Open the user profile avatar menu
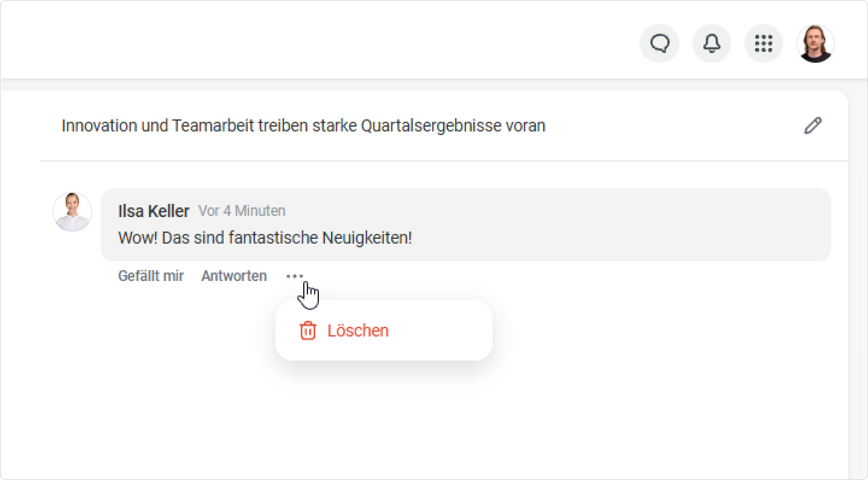Image resolution: width=868 pixels, height=480 pixels. coord(815,43)
